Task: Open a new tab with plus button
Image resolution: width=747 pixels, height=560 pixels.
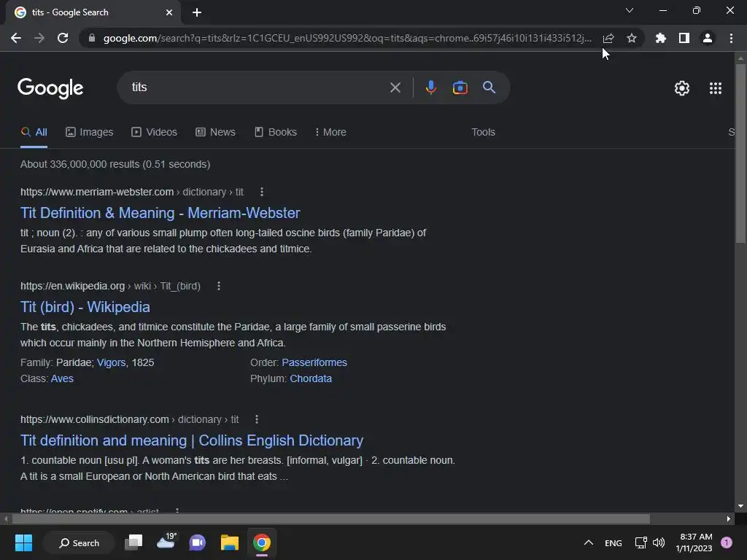Action: point(197,12)
